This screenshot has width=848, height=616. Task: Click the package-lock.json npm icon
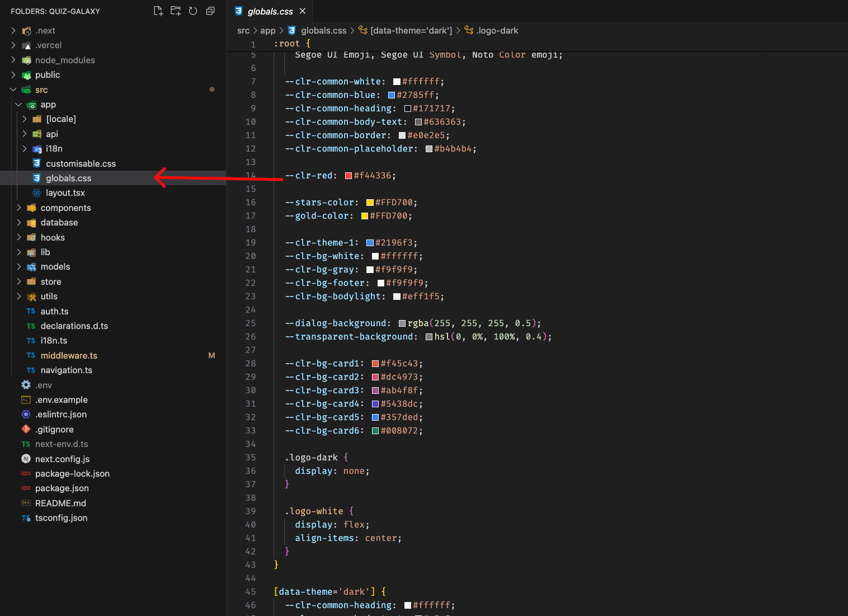[26, 474]
